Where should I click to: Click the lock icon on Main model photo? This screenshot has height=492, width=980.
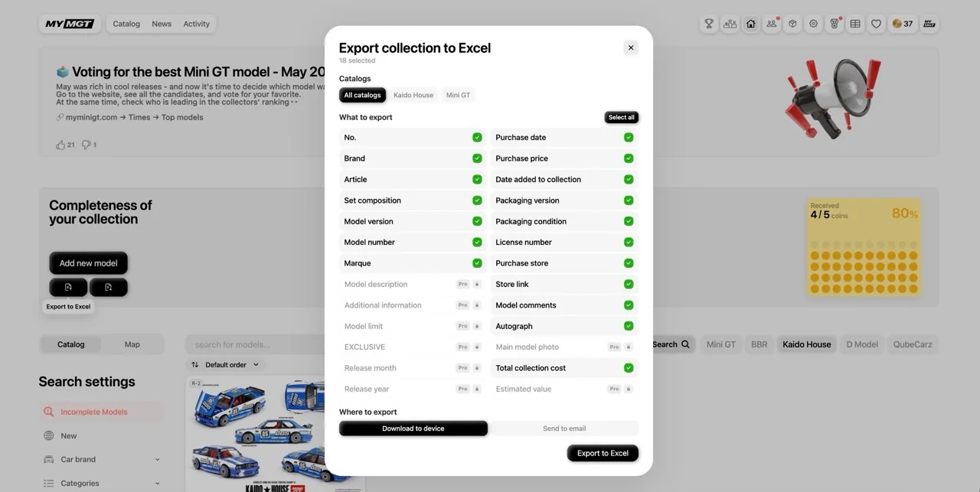pos(629,347)
